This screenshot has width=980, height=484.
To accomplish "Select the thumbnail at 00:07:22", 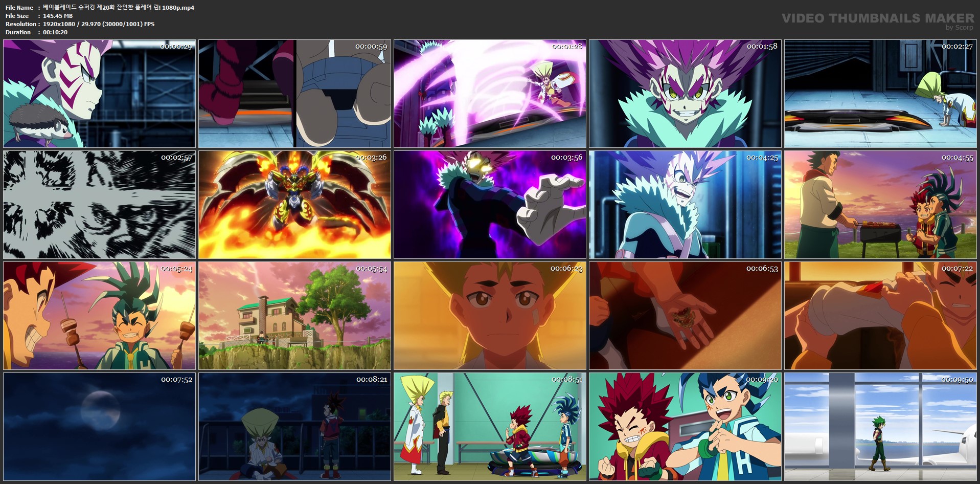I will (x=881, y=316).
